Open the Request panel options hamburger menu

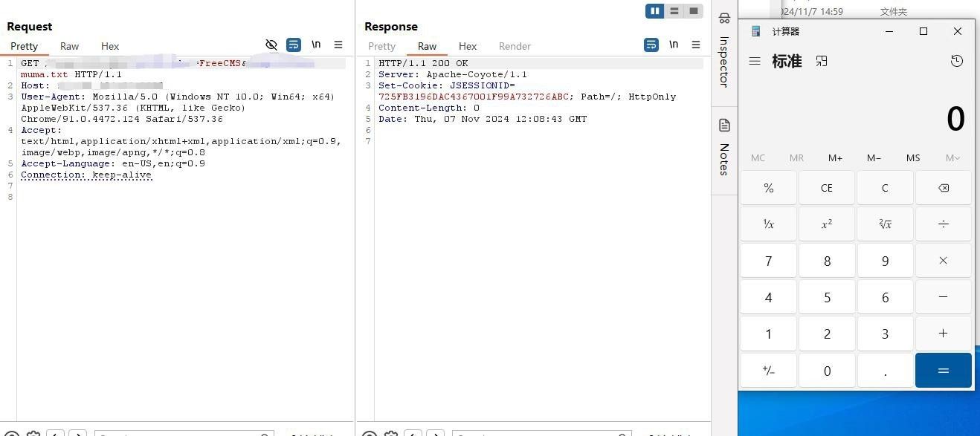(338, 45)
